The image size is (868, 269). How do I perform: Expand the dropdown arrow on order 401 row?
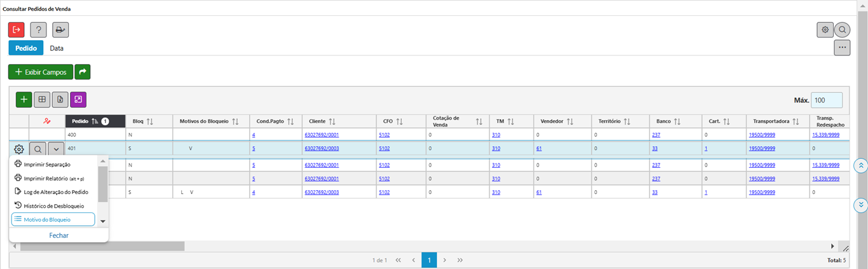point(57,149)
